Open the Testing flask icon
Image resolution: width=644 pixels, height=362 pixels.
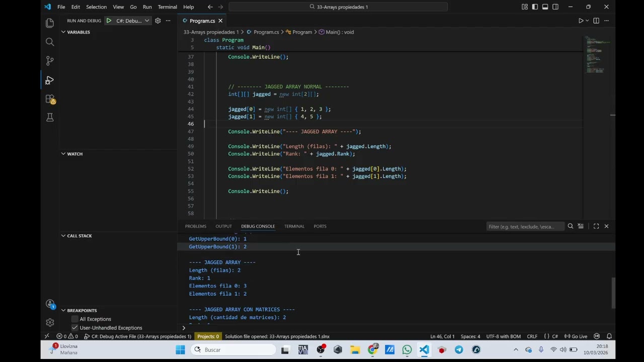pos(50,117)
